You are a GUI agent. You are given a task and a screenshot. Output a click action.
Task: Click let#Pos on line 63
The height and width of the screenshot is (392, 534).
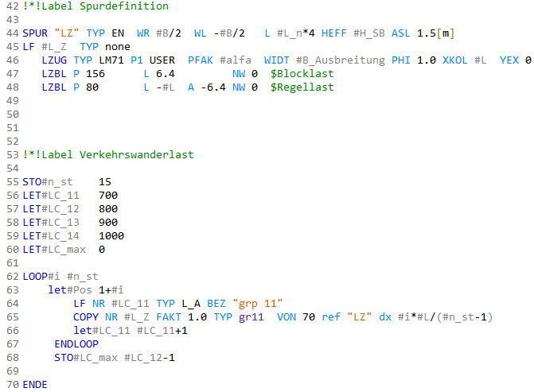pos(70,290)
